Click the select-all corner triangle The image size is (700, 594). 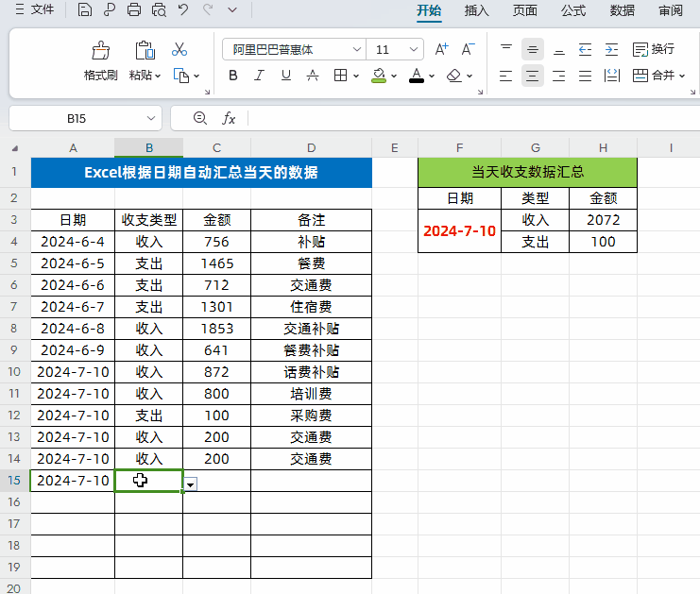point(15,148)
